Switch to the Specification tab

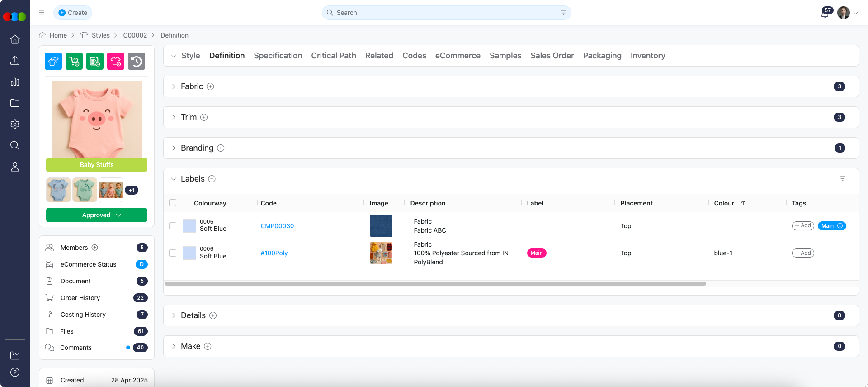pos(278,56)
